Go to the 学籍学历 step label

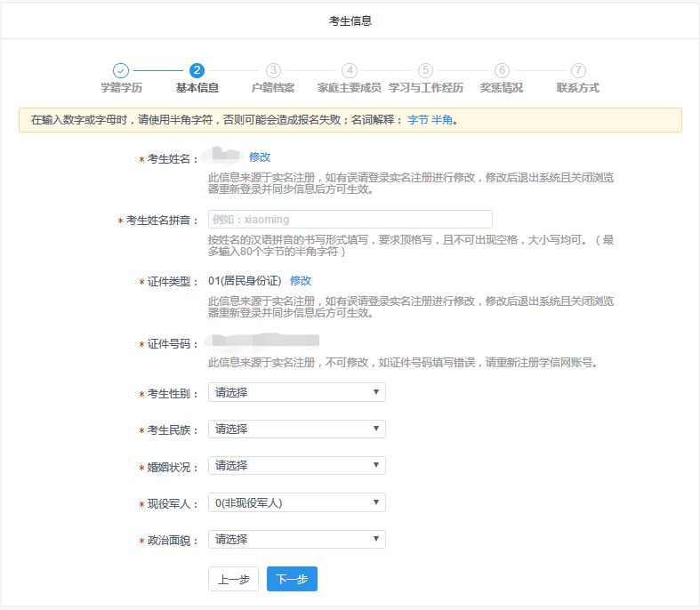(x=121, y=88)
